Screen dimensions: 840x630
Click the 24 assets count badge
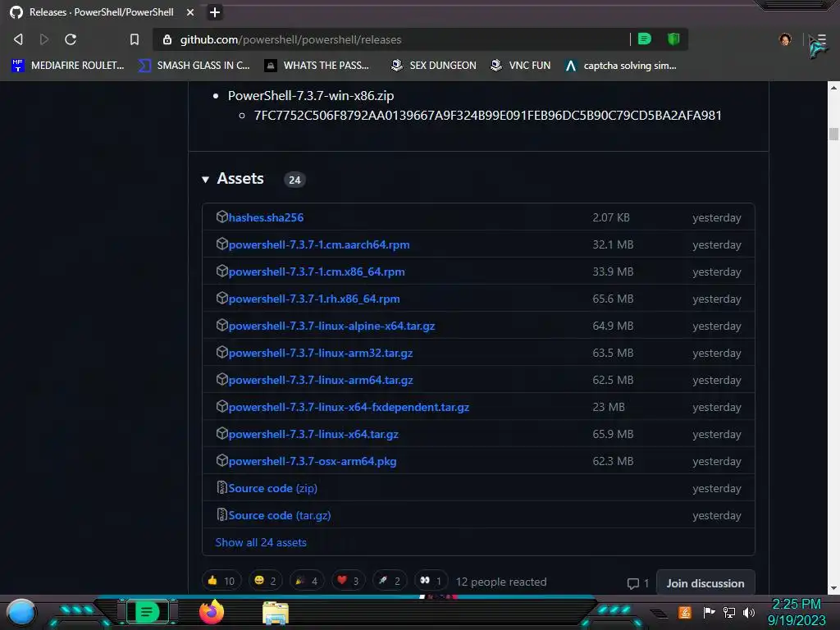[x=294, y=180]
